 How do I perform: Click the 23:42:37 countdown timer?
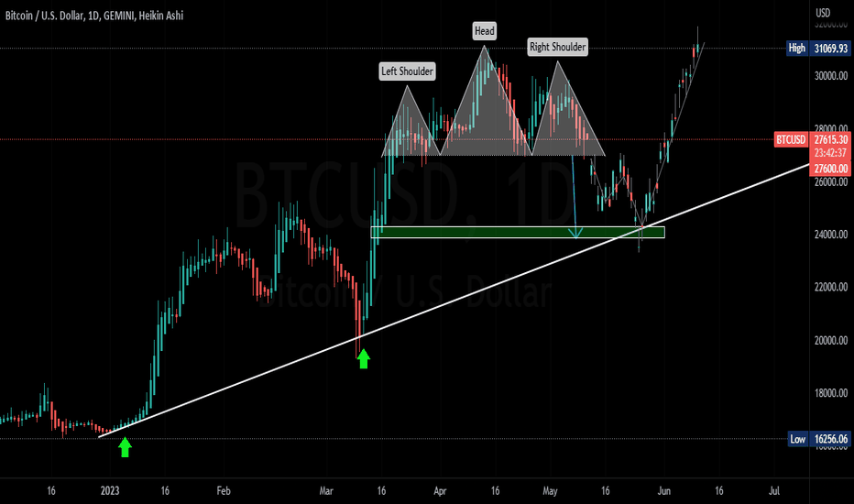click(x=830, y=153)
